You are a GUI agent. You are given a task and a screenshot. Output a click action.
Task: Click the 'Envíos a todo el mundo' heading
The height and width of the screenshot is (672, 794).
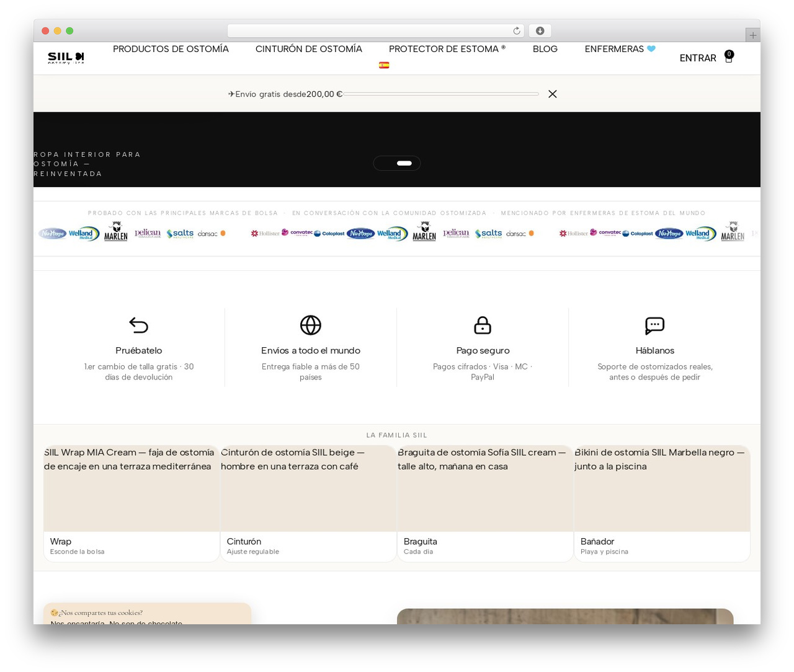coord(311,351)
